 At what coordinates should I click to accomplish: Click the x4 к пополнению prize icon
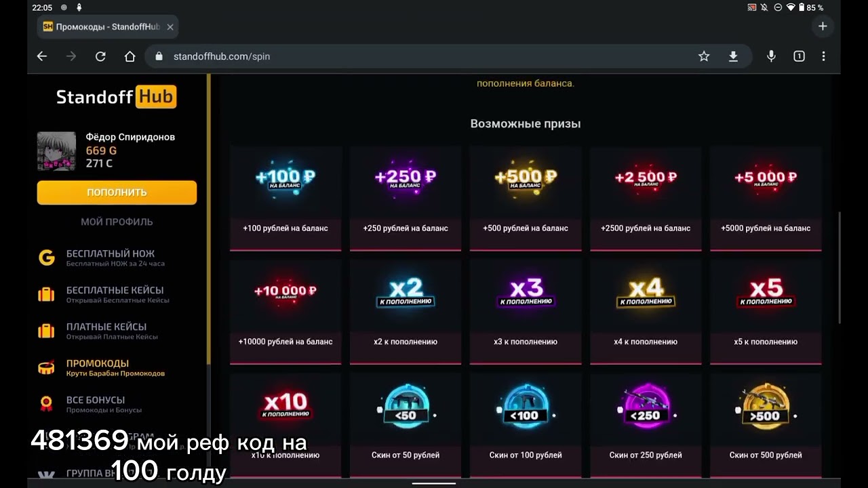pyautogui.click(x=646, y=292)
